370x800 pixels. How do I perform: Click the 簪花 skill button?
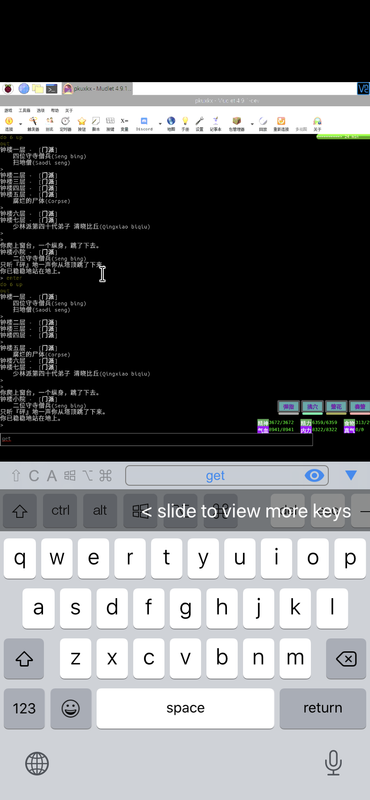tap(336, 407)
